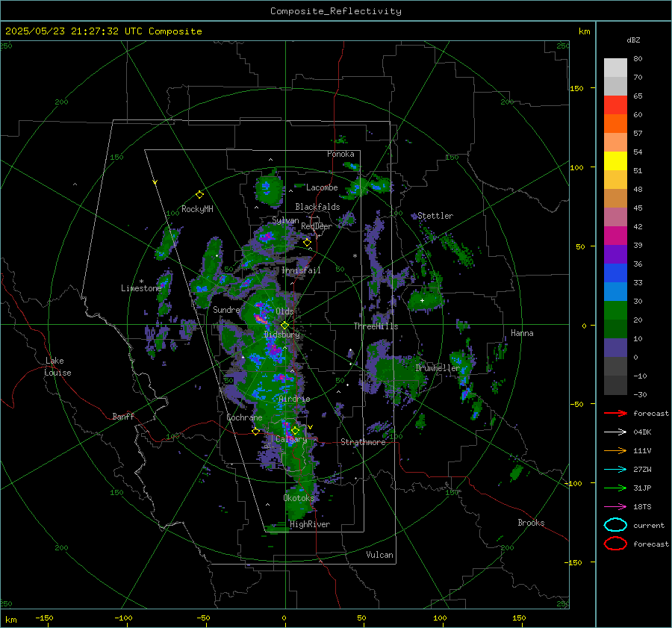Click the 'Ponoka' city label
The width and height of the screenshot is (672, 628).
340,154
